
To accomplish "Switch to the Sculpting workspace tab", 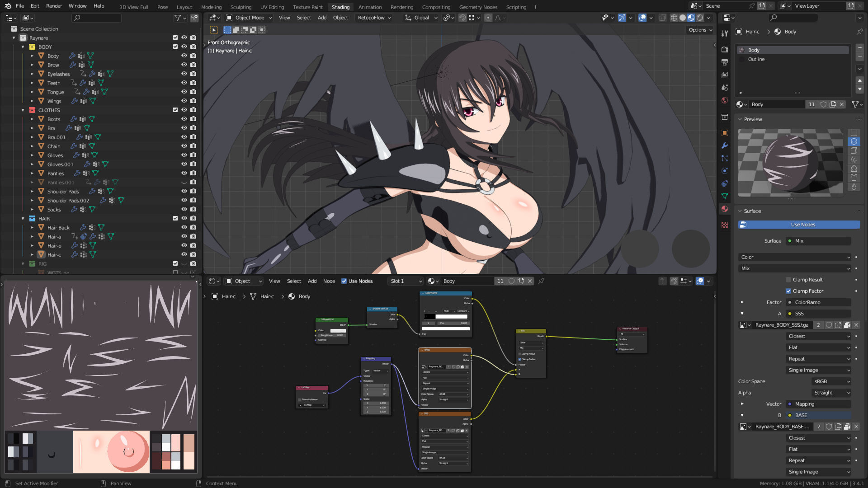I will (x=241, y=7).
